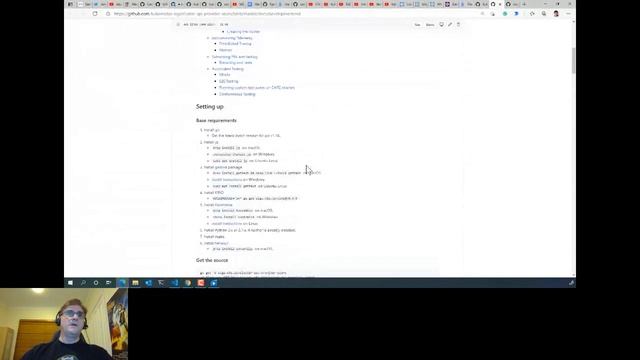Open Task View on the taskbar
The width and height of the screenshot is (640, 360).
(109, 282)
